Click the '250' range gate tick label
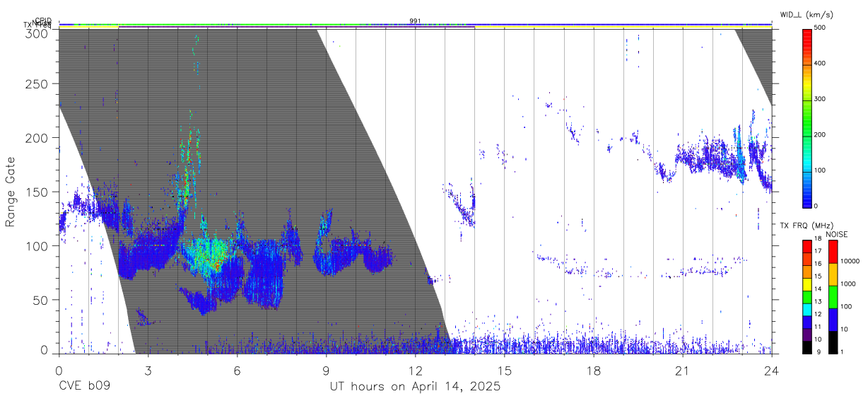Screen dimensions: 868x401 click(x=37, y=83)
